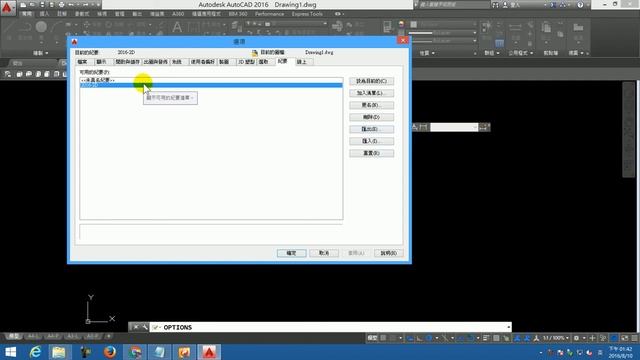Click the 說明(H) help button
The width and height of the screenshot is (640, 360).
389,253
